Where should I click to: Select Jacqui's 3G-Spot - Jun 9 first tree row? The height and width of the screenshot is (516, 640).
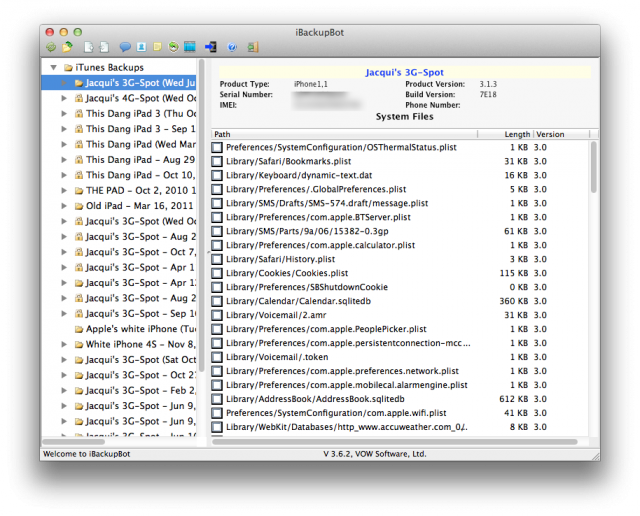click(119, 406)
